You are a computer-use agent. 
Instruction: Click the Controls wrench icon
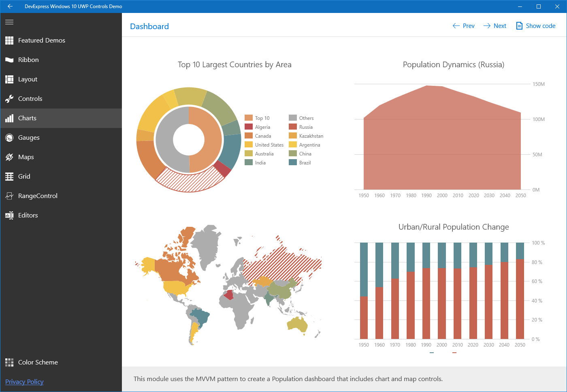9,99
